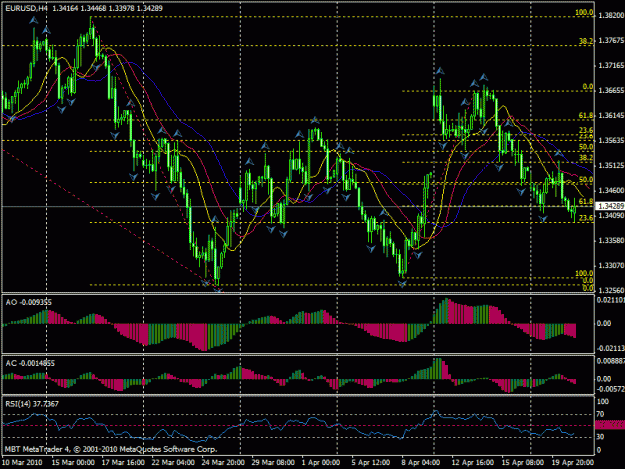625x469 pixels.
Task: Click the 19 Apr 20:00 time label
Action: click(573, 463)
